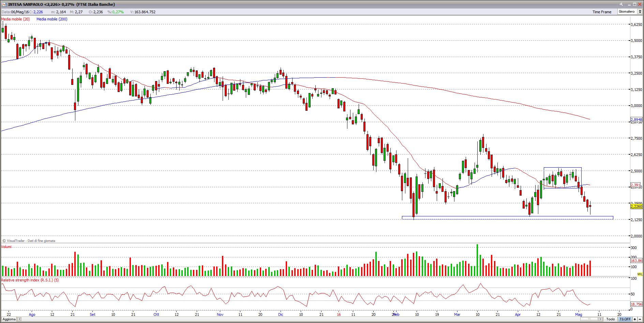
Task: Click the minimize window button
Action: (x=629, y=5)
